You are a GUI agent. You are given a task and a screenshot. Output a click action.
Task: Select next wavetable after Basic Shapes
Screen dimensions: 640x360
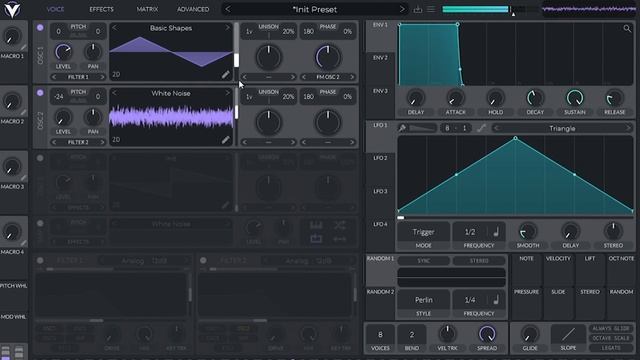tap(228, 28)
